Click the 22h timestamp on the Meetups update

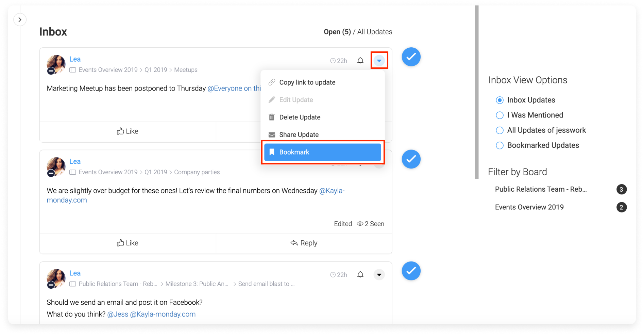(x=339, y=61)
